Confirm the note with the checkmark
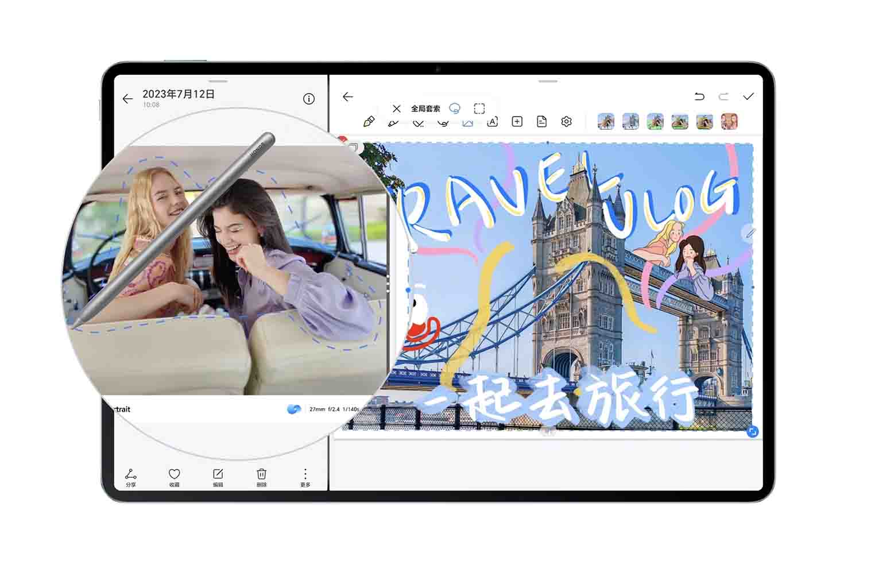Viewport: 875px width, 588px height. coord(748,96)
